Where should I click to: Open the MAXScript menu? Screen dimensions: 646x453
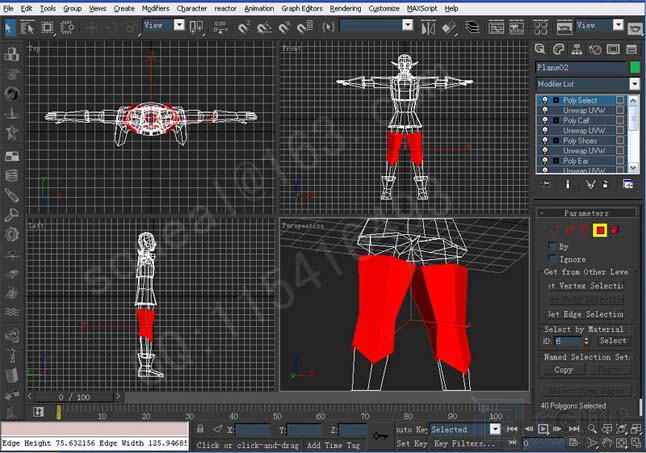pyautogui.click(x=422, y=8)
